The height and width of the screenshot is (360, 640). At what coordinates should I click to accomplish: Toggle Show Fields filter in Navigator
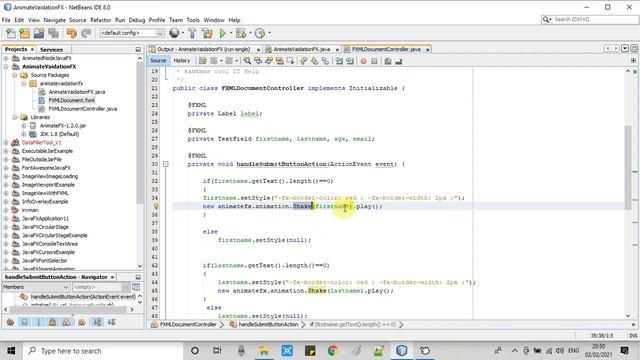(24, 322)
